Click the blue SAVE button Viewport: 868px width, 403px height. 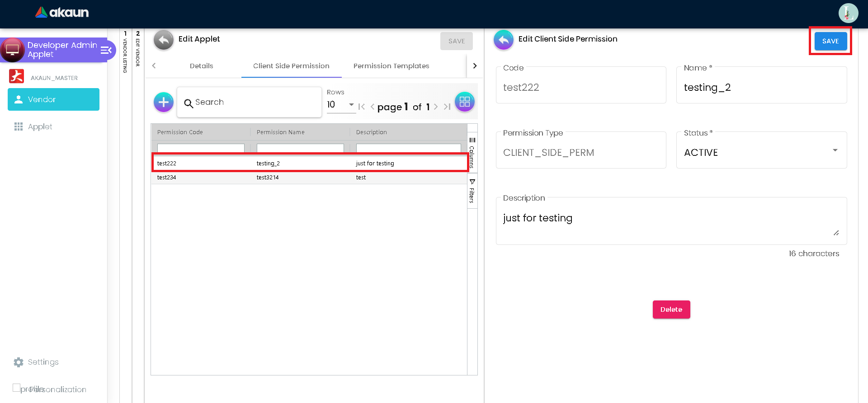[x=830, y=41]
